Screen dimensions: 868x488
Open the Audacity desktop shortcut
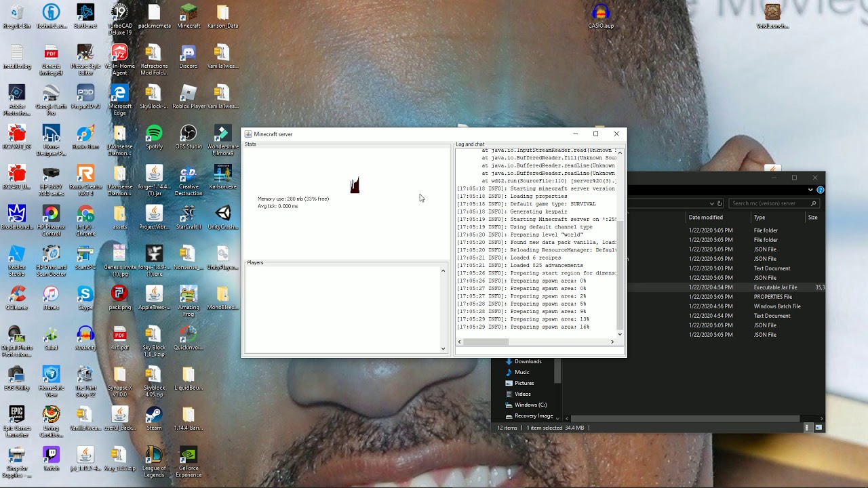click(85, 338)
